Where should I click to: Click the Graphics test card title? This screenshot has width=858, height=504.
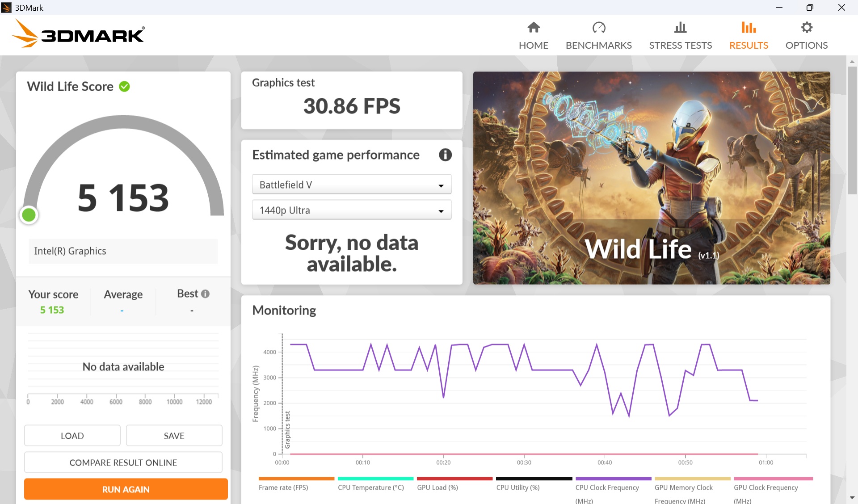pyautogui.click(x=283, y=83)
